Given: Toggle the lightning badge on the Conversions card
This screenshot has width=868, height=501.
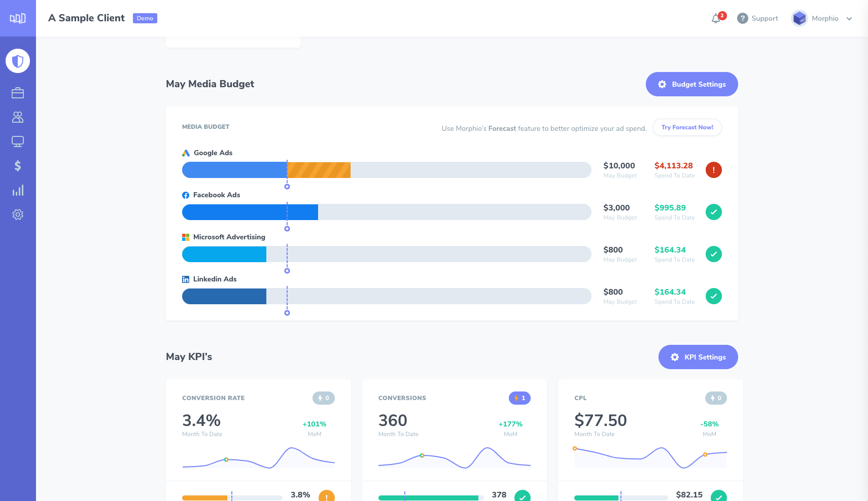Looking at the screenshot, I should [519, 398].
